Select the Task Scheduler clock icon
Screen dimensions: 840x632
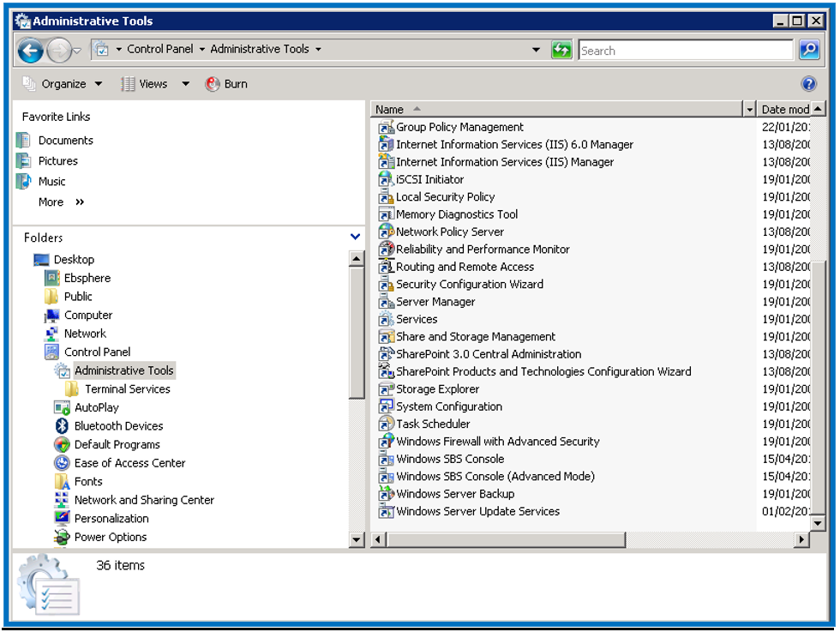click(x=386, y=424)
